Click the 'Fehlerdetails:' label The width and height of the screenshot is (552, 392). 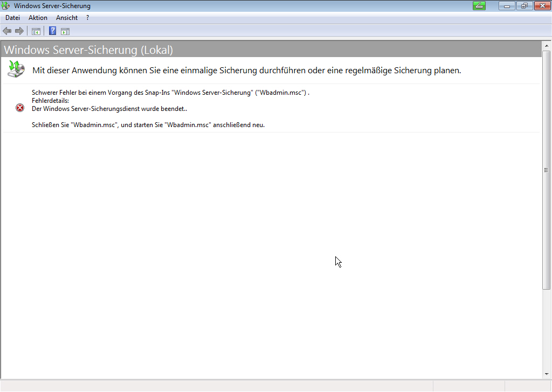click(x=50, y=101)
